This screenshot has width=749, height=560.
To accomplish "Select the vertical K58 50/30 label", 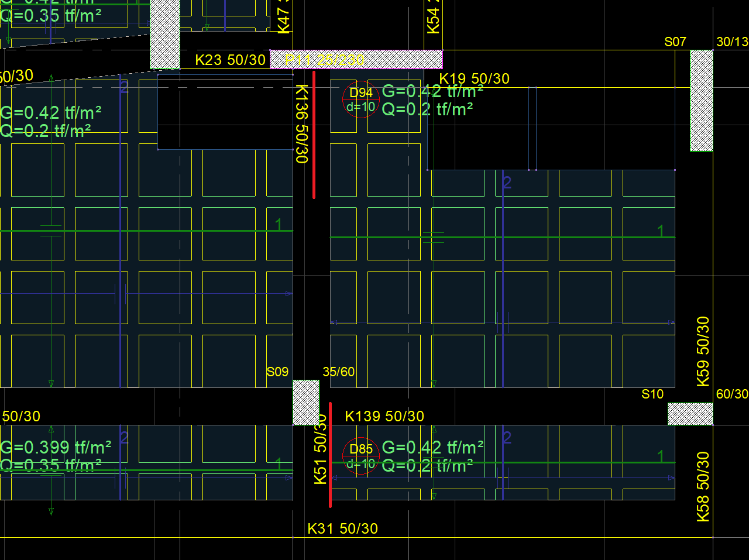I will (x=703, y=486).
